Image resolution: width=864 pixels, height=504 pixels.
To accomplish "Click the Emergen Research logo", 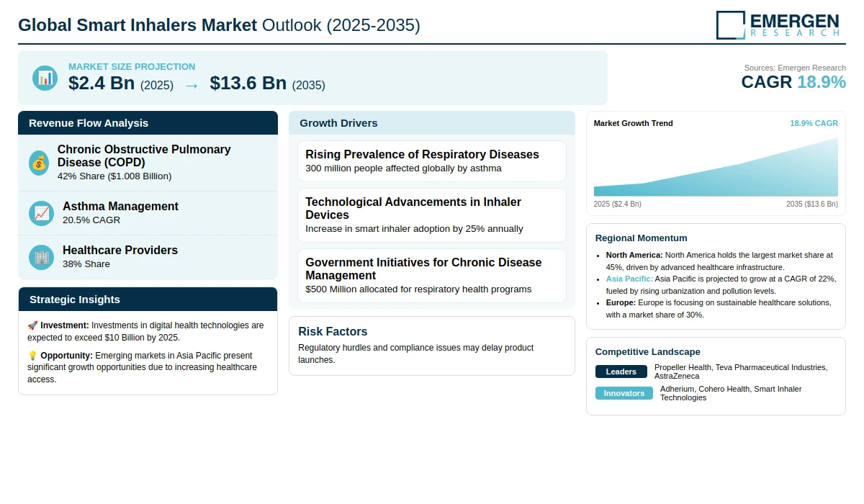I will (x=778, y=24).
